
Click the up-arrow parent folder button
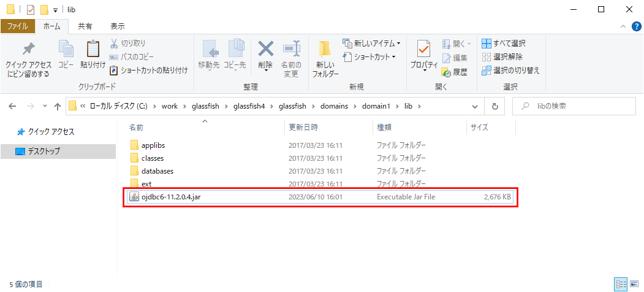[x=58, y=106]
